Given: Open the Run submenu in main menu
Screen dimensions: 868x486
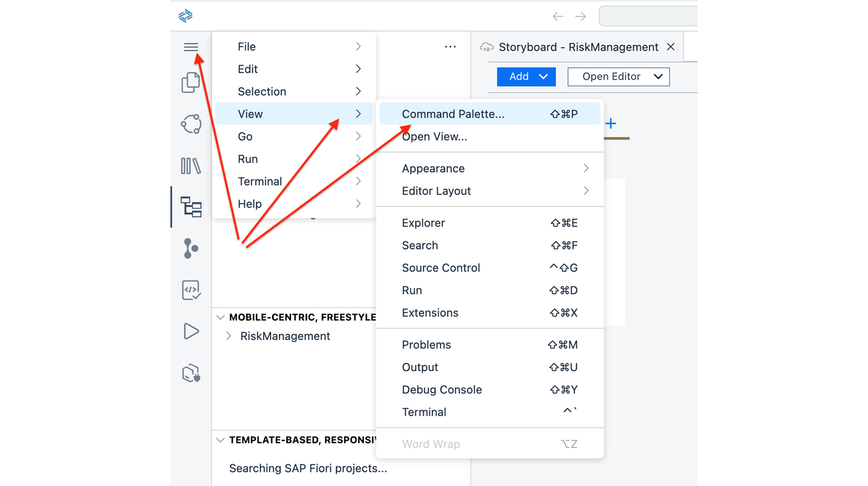Looking at the screenshot, I should pos(294,159).
